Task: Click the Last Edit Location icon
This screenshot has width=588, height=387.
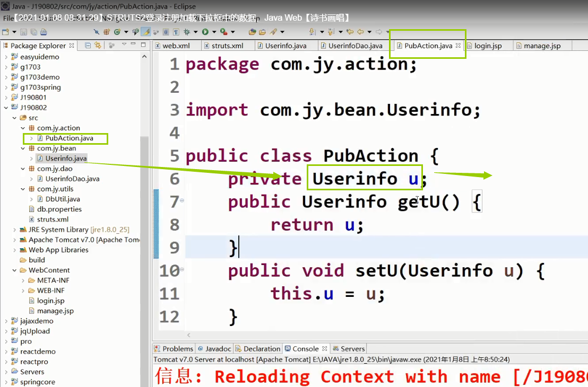Action: point(350,32)
